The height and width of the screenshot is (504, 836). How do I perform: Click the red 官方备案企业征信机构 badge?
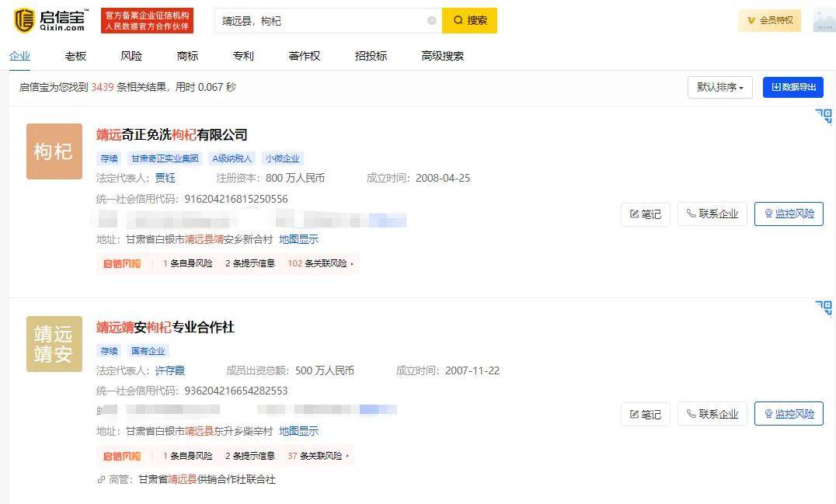147,21
